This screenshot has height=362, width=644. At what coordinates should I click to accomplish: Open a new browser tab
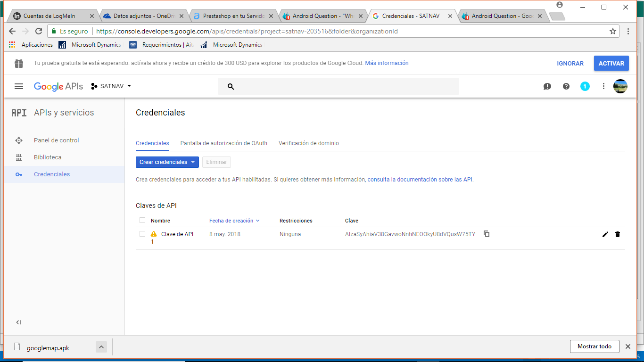coord(557,16)
